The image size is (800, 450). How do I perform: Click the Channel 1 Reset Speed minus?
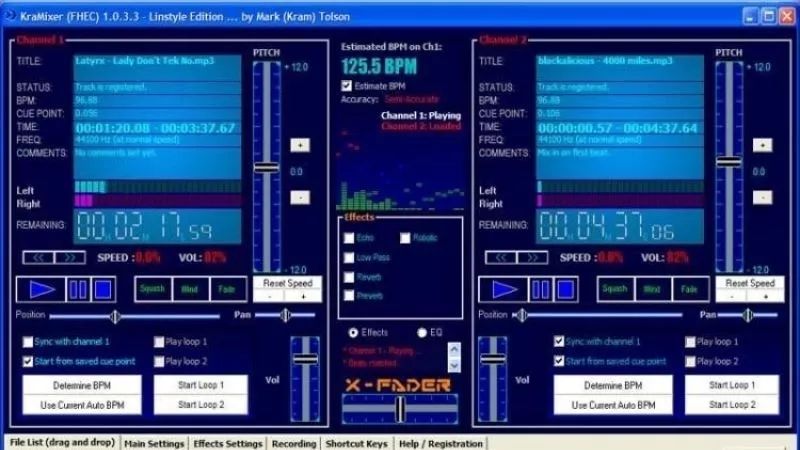(270, 296)
